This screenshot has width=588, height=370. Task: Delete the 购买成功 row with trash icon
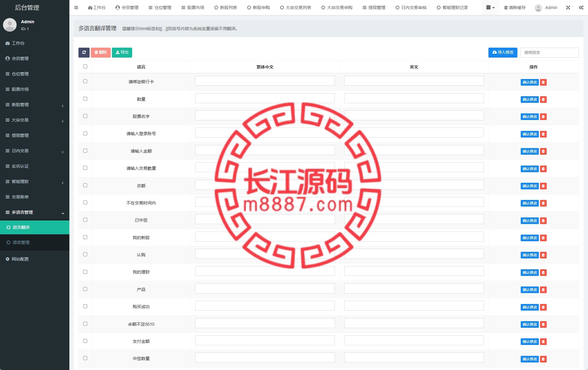pos(543,307)
